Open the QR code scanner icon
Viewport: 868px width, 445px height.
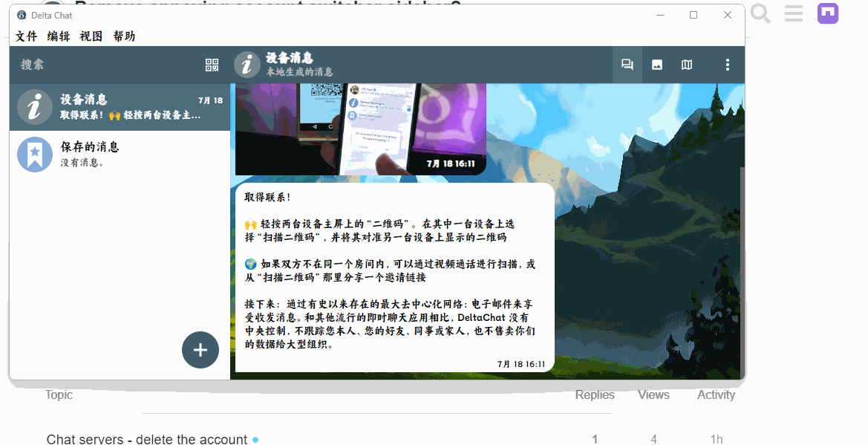(x=212, y=65)
